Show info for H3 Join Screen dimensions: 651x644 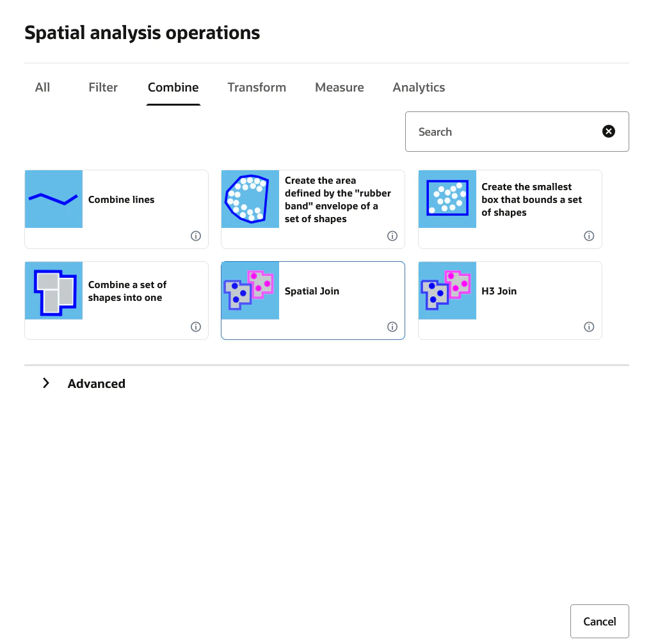coord(589,326)
